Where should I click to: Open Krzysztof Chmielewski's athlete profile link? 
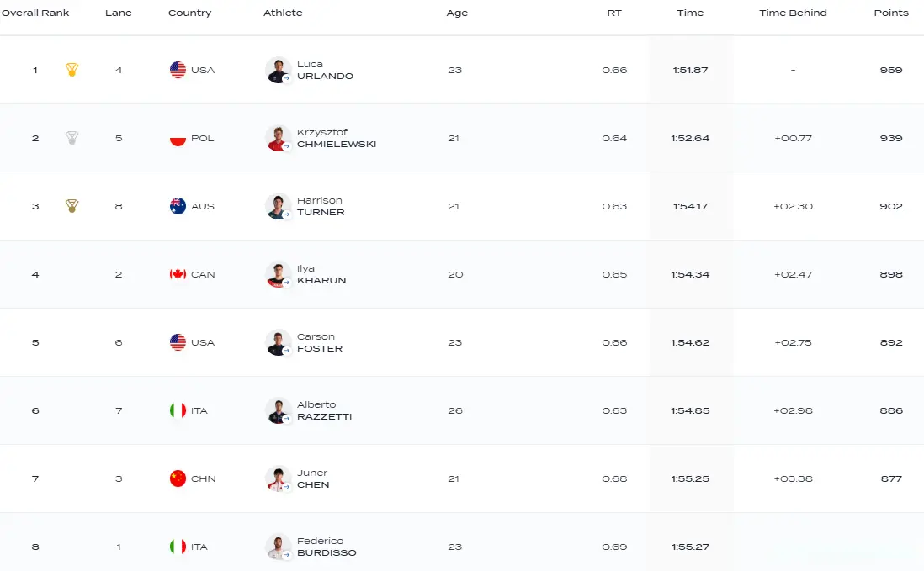pos(337,138)
